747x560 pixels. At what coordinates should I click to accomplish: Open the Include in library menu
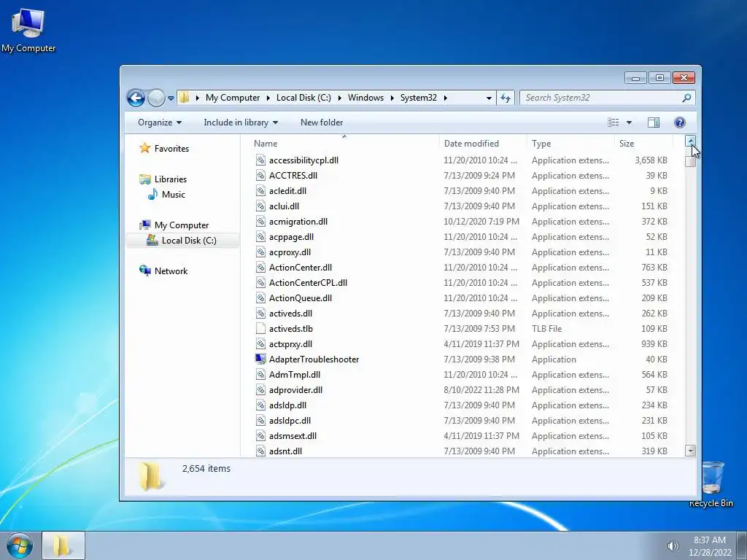pos(241,122)
